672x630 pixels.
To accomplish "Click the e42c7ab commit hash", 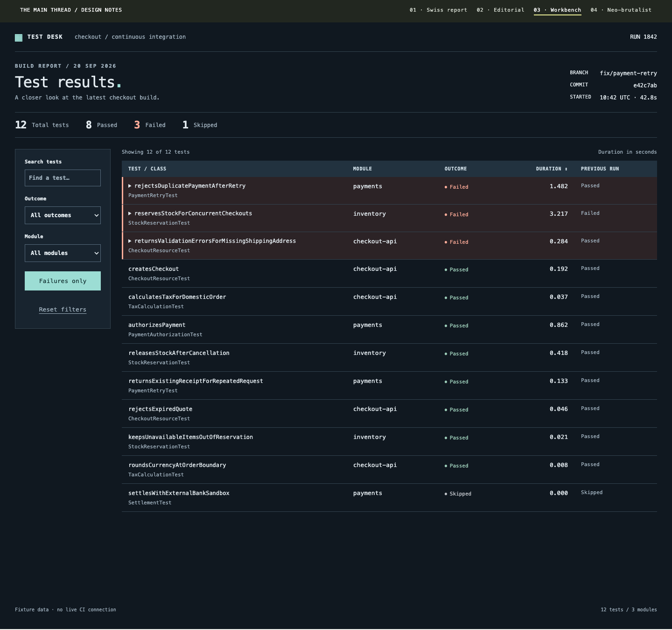I will 645,85.
